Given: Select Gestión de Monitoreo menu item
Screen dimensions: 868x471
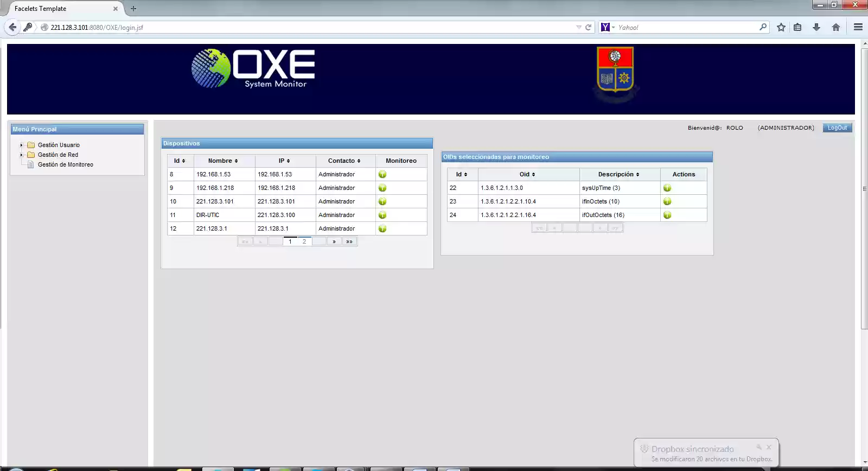Looking at the screenshot, I should click(66, 164).
